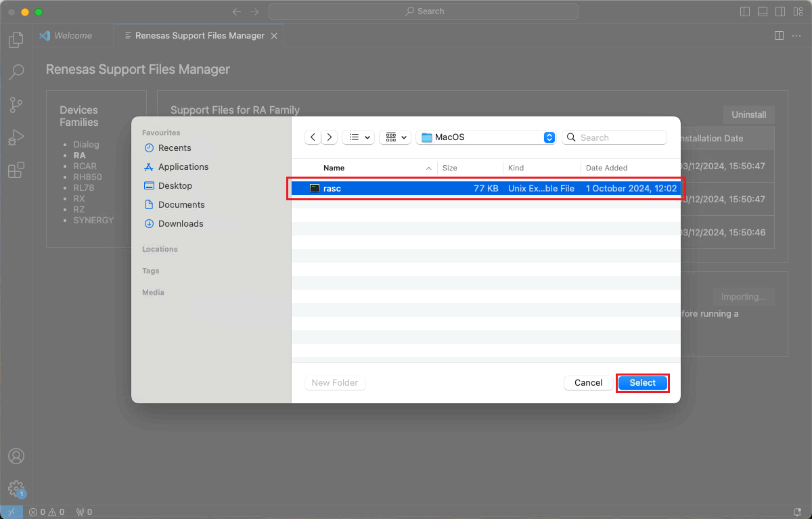Open Source Control view in activity bar

(16, 105)
